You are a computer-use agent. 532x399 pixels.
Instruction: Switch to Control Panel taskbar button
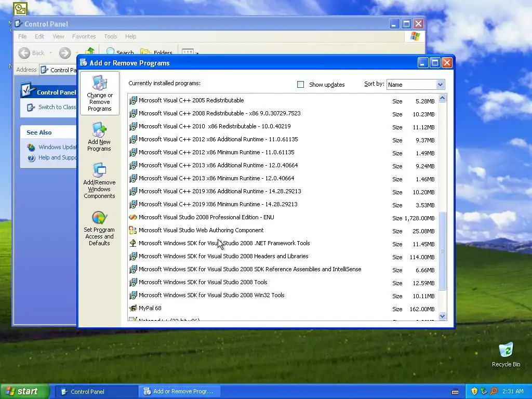coord(96,392)
